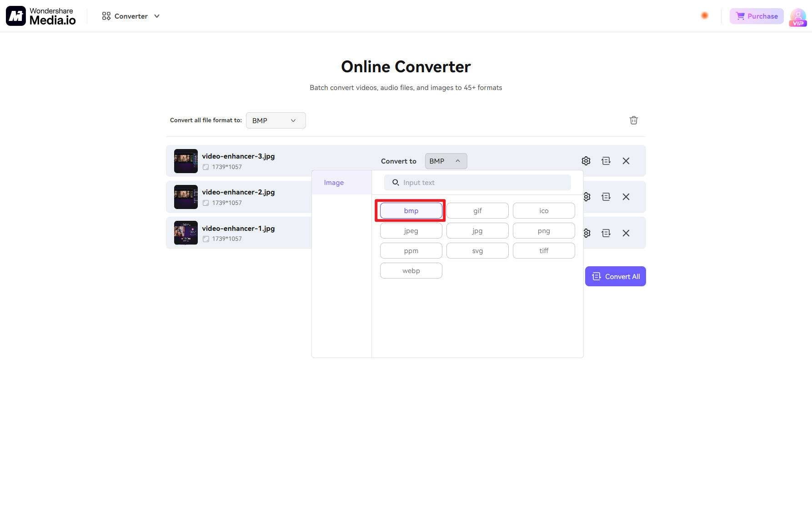Open the Converter navigation dropdown

131,16
